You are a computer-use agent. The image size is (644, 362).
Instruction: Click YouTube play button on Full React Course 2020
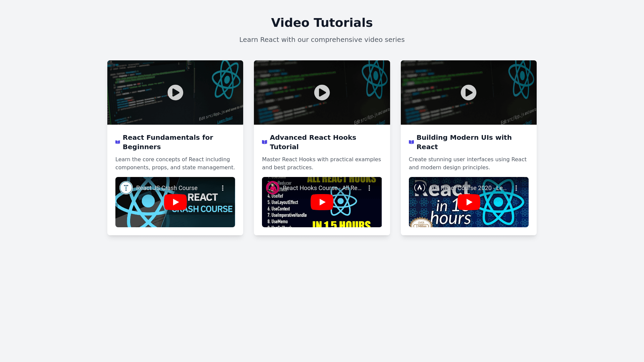tap(469, 202)
